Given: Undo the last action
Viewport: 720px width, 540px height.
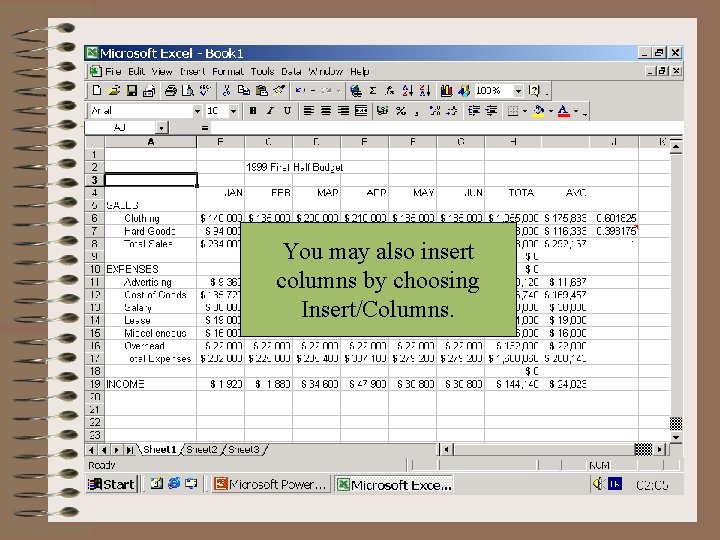Looking at the screenshot, I should [x=300, y=90].
